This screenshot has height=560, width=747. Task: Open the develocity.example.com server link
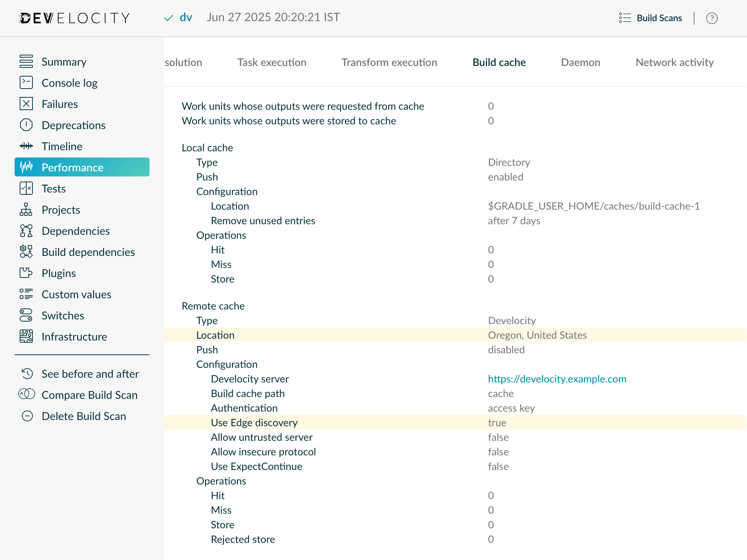click(557, 379)
